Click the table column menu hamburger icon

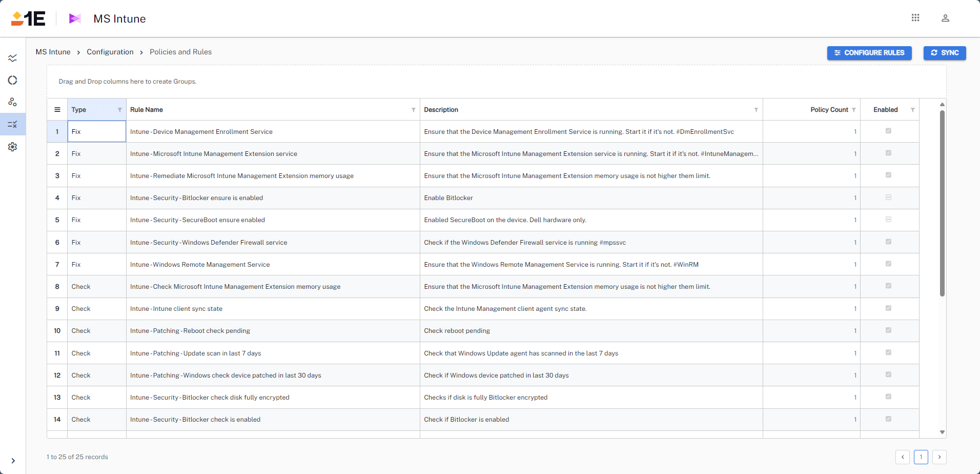[57, 110]
